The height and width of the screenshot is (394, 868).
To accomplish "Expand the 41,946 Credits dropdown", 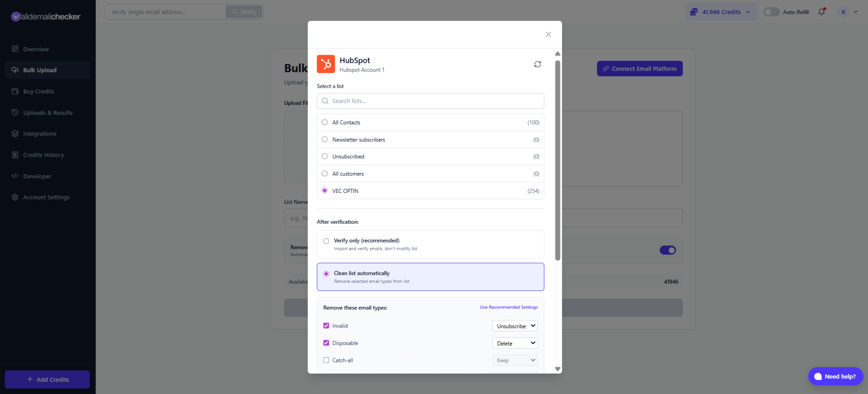I will point(720,12).
